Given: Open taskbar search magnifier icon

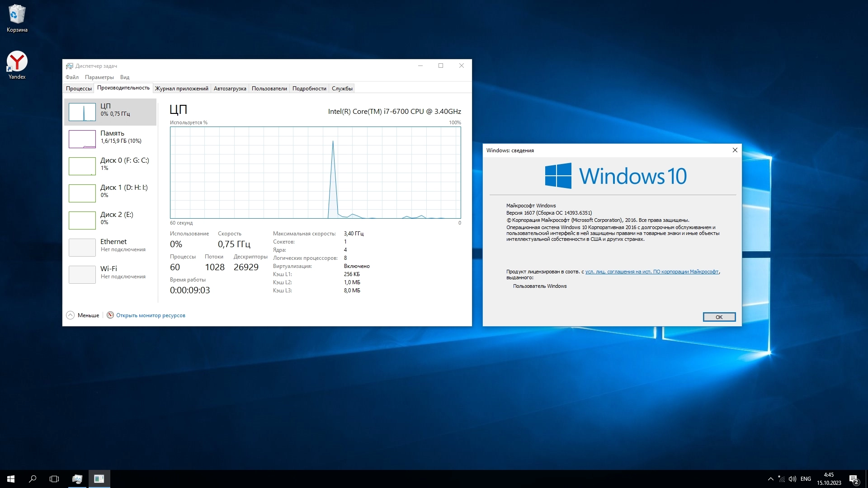Looking at the screenshot, I should [33, 479].
